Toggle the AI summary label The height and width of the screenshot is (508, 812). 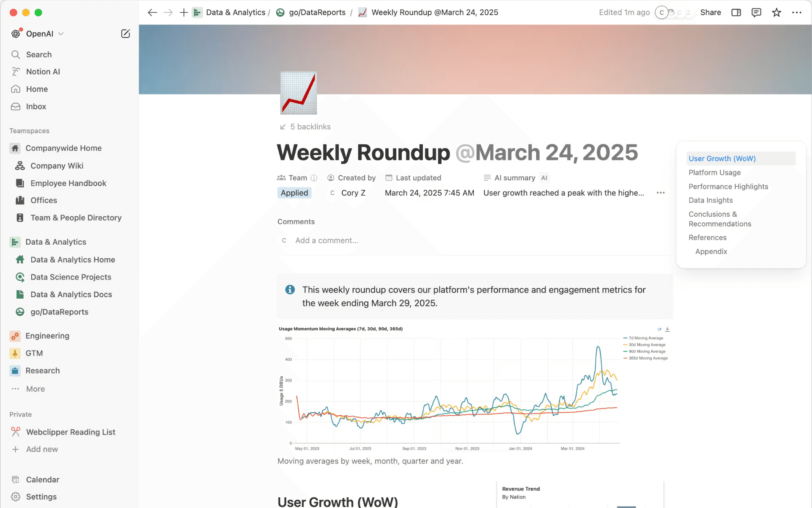coord(514,178)
